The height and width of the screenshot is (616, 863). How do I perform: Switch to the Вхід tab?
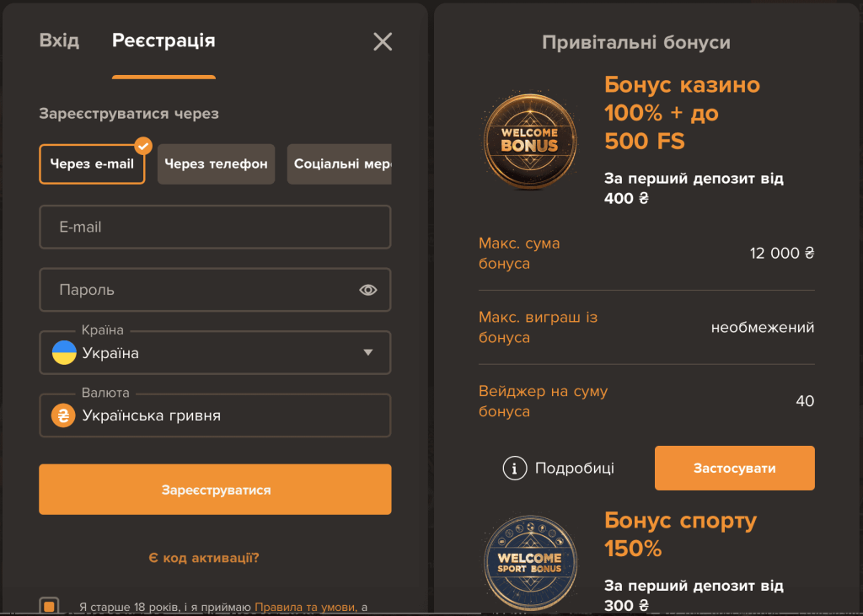pyautogui.click(x=58, y=40)
